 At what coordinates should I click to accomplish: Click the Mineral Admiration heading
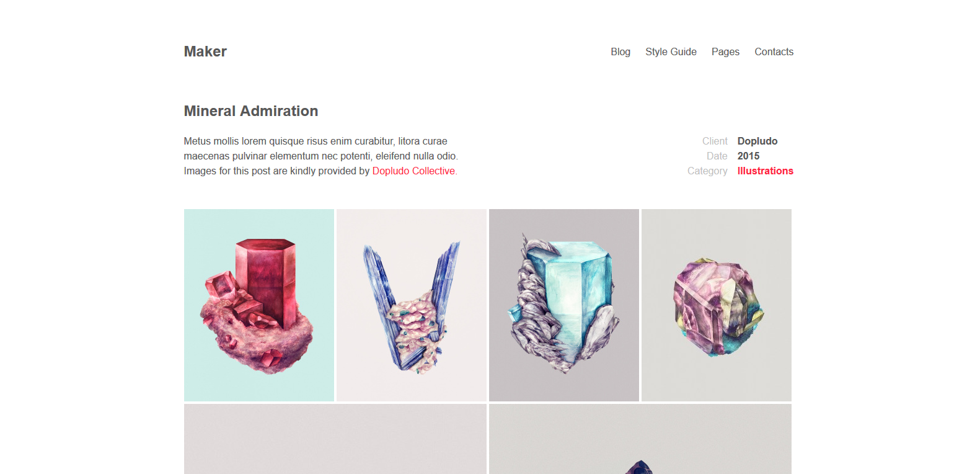[x=251, y=111]
